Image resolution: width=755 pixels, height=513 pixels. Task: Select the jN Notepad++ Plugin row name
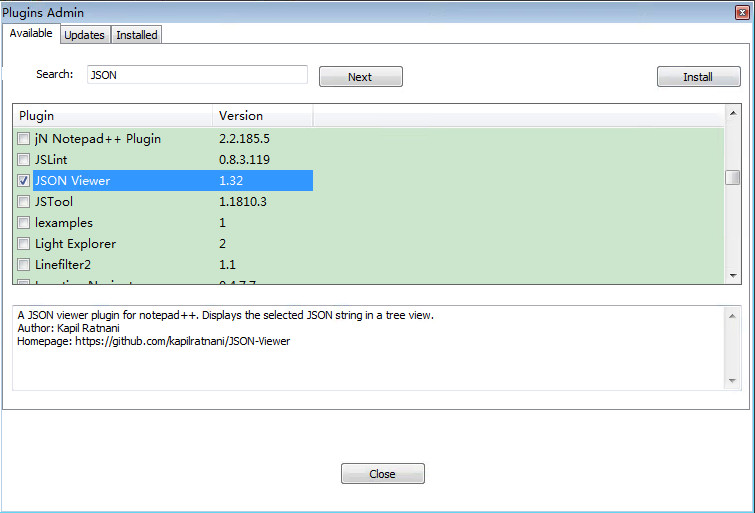click(98, 139)
